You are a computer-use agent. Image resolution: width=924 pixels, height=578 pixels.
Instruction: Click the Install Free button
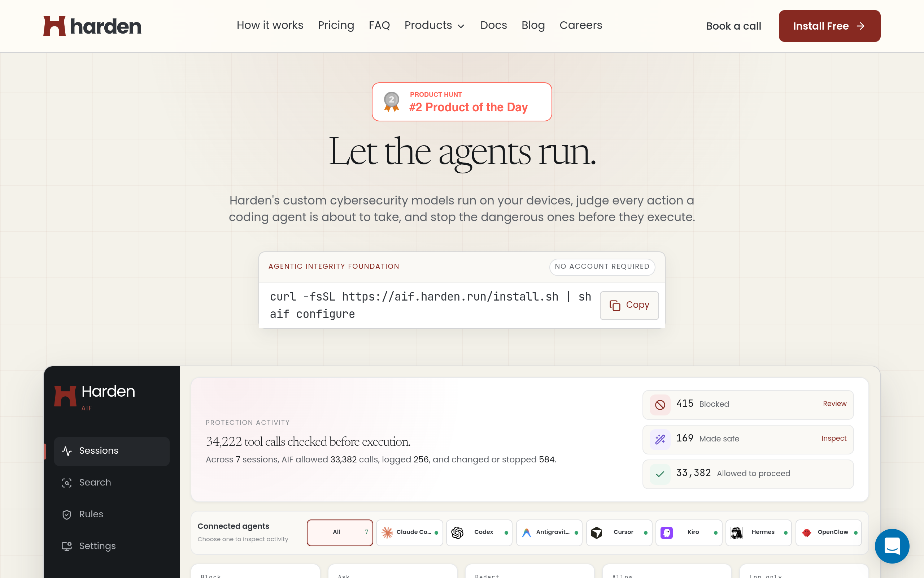click(x=830, y=26)
